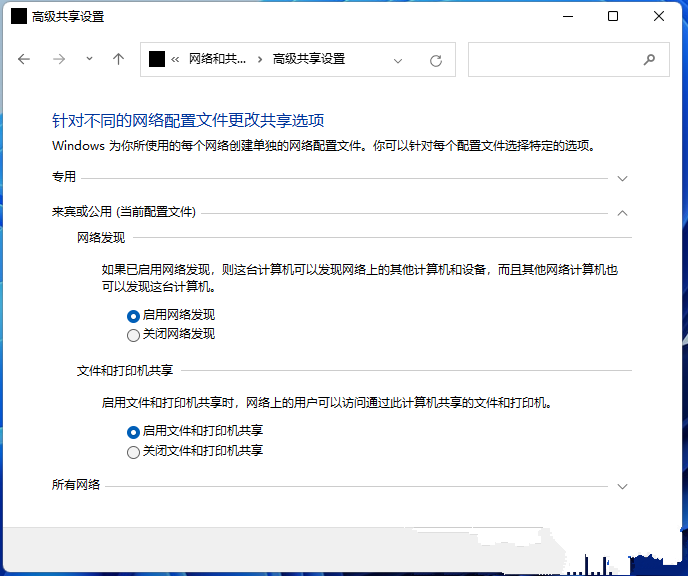Click the 高级共享设置 breadcrumb

tap(309, 59)
